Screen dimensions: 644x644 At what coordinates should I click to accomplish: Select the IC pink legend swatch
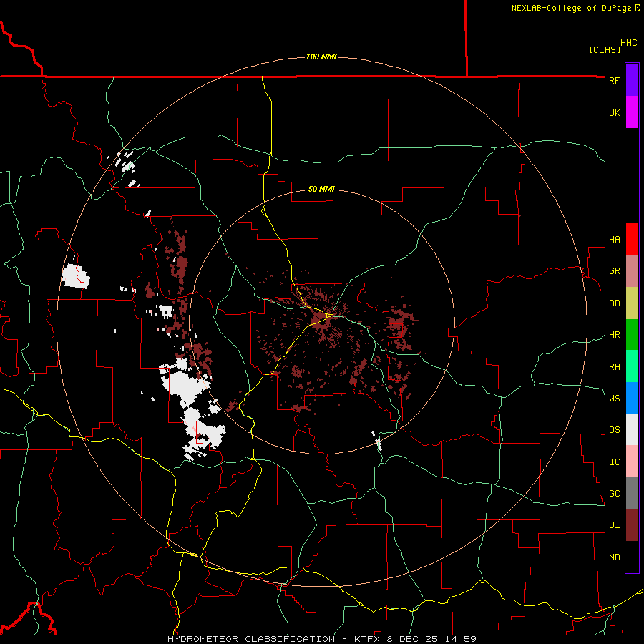[x=632, y=462]
